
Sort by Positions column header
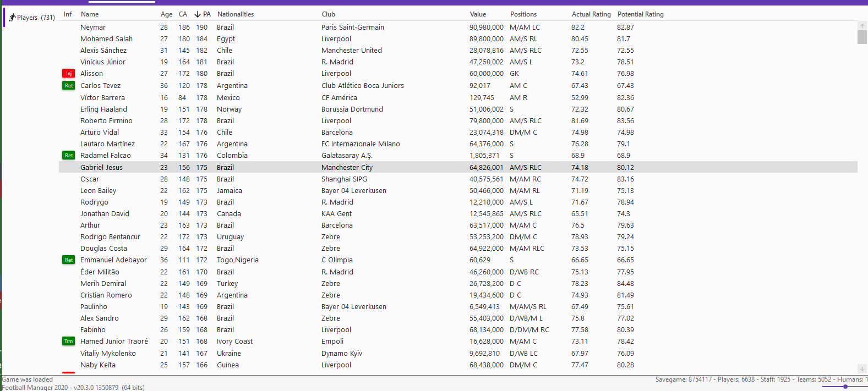point(523,14)
